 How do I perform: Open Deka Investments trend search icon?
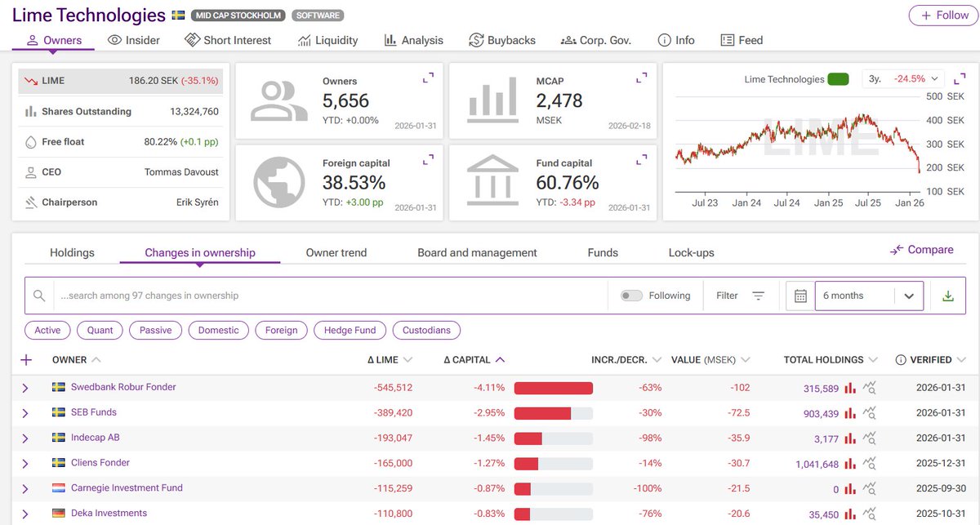[871, 514]
